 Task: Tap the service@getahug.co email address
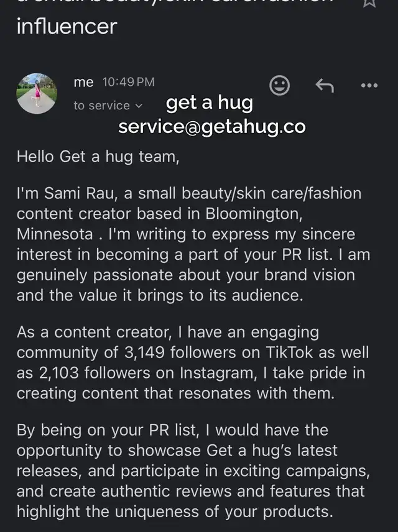(211, 127)
